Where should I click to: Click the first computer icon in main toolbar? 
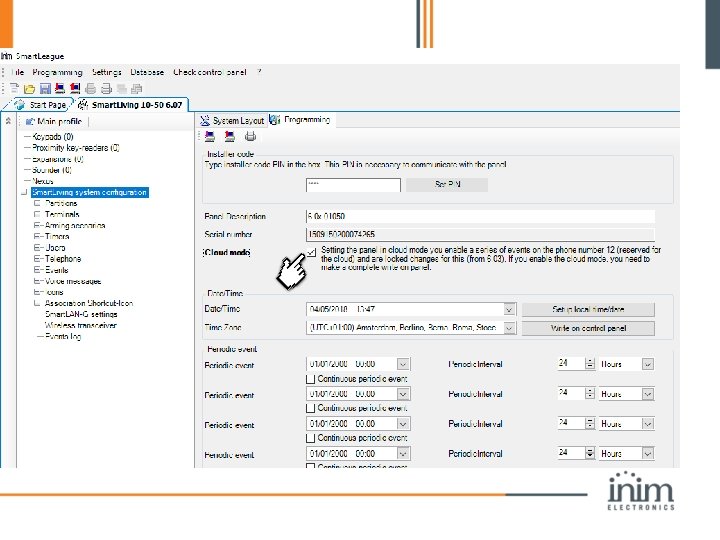point(60,88)
